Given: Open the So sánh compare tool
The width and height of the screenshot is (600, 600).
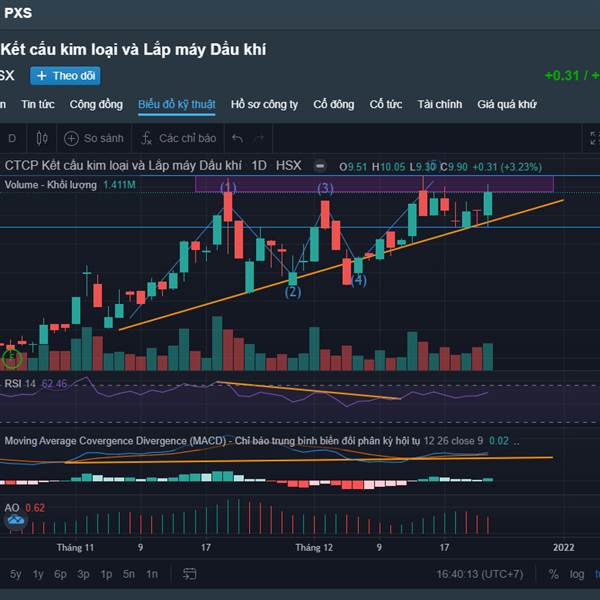Looking at the screenshot, I should point(94,139).
